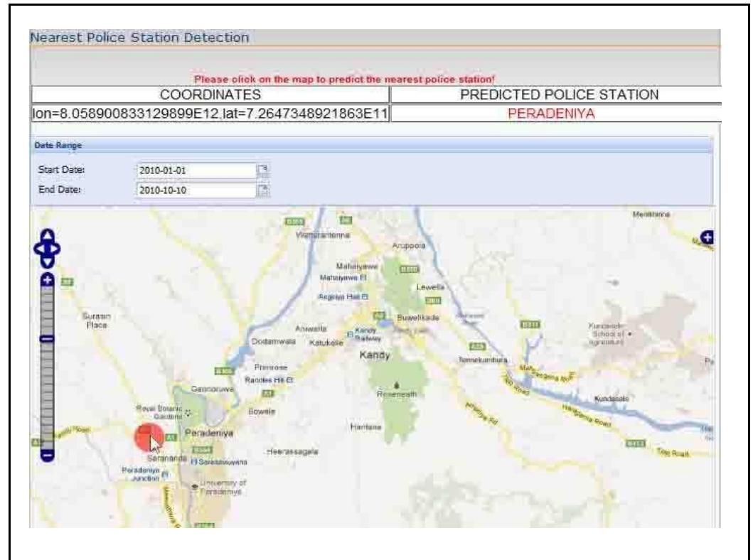Select the red marker on the map
This screenshot has height=560, width=753.
point(148,436)
